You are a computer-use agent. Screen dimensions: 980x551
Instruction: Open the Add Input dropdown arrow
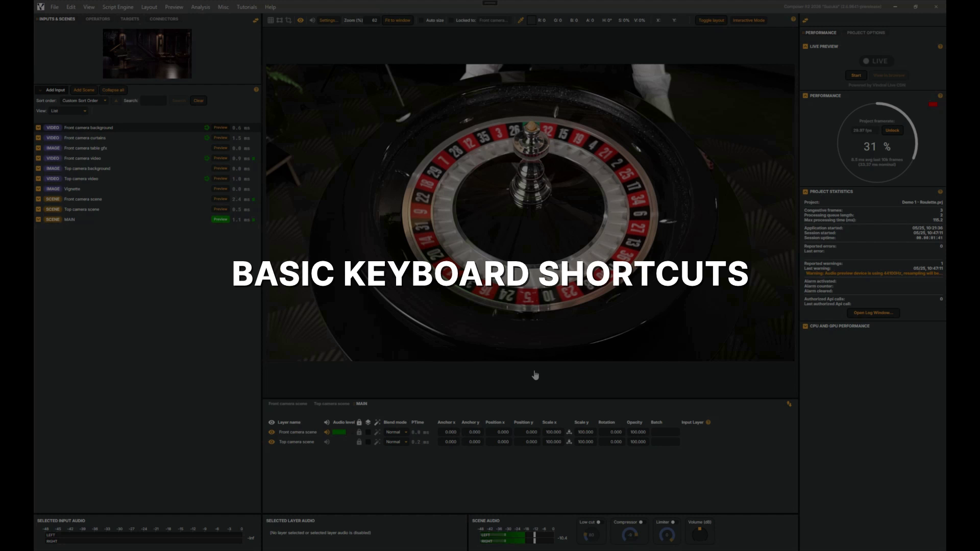tap(40, 90)
